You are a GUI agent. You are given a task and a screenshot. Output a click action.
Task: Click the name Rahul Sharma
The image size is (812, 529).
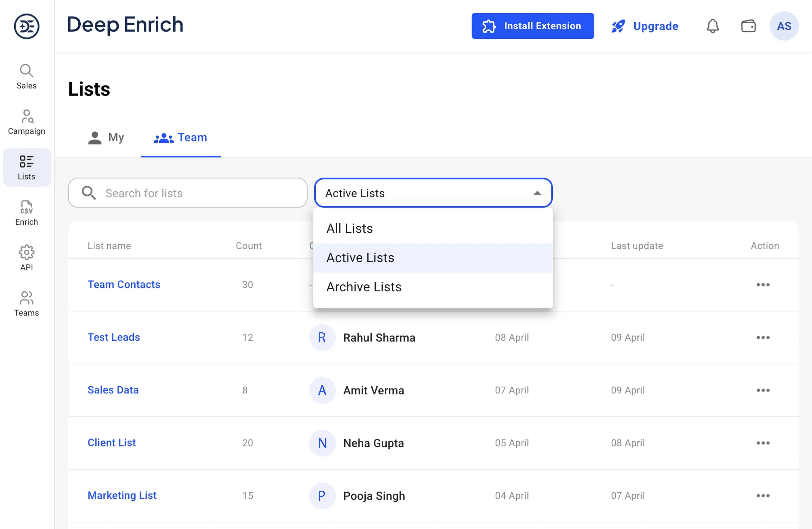(379, 338)
